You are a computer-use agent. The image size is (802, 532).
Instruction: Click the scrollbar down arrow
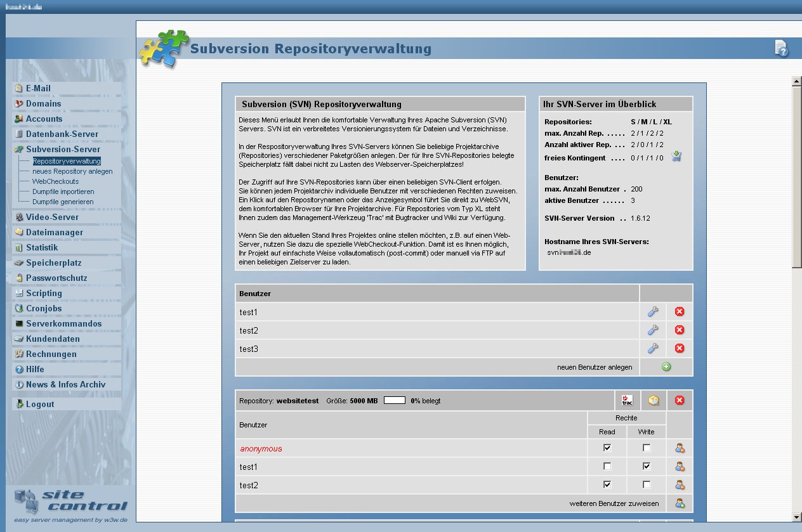click(796, 517)
